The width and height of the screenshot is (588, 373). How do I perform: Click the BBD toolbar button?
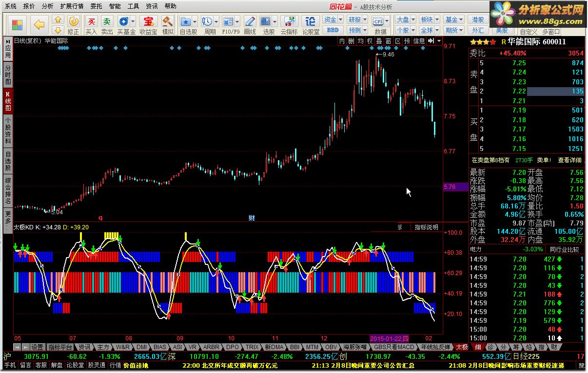click(x=333, y=30)
